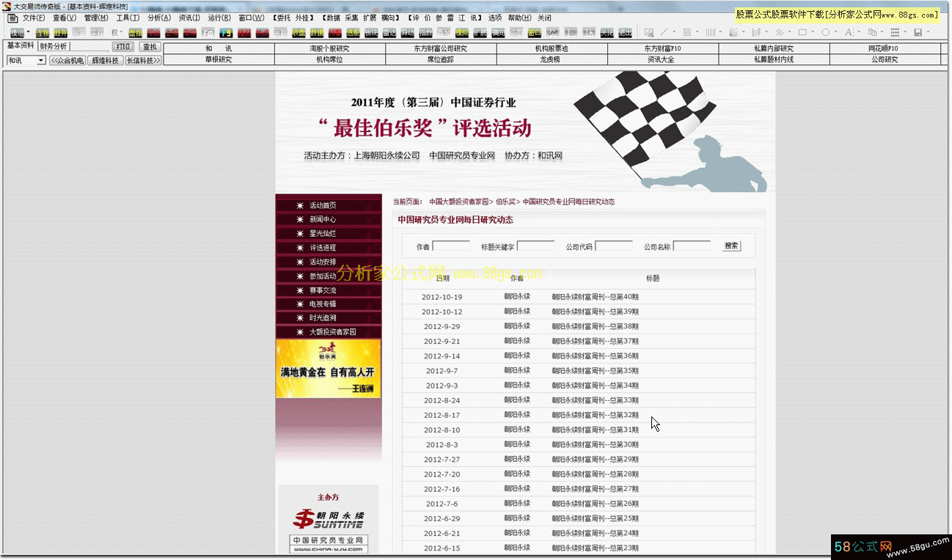Open the 文件(F) menu
This screenshot has height=560, width=952.
(x=34, y=18)
